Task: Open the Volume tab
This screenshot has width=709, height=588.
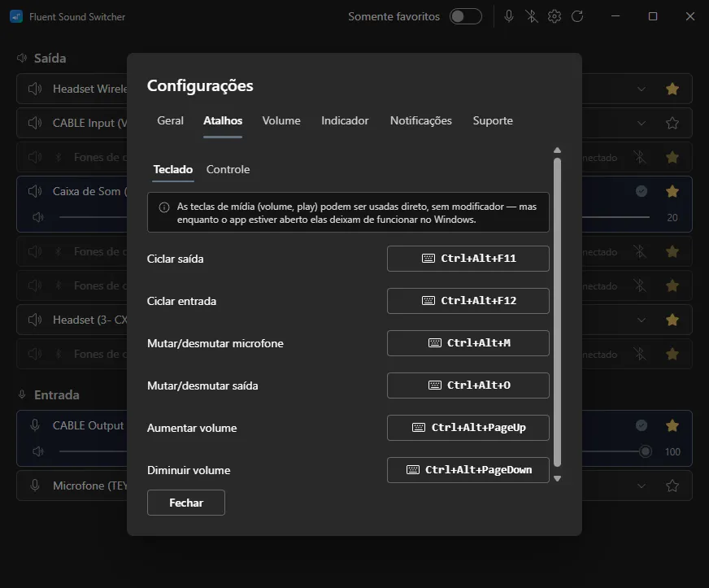Action: (x=281, y=120)
